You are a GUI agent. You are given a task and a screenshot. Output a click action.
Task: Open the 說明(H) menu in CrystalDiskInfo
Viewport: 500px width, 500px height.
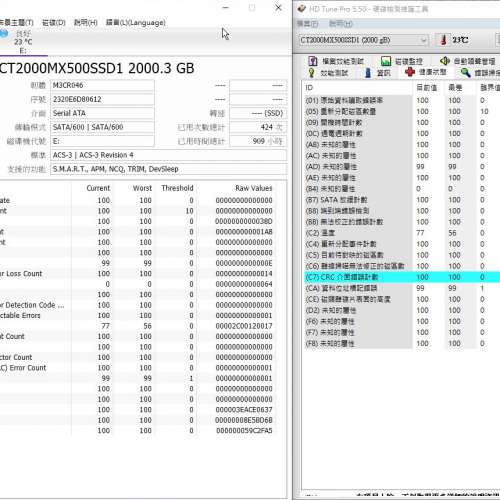coord(85,23)
